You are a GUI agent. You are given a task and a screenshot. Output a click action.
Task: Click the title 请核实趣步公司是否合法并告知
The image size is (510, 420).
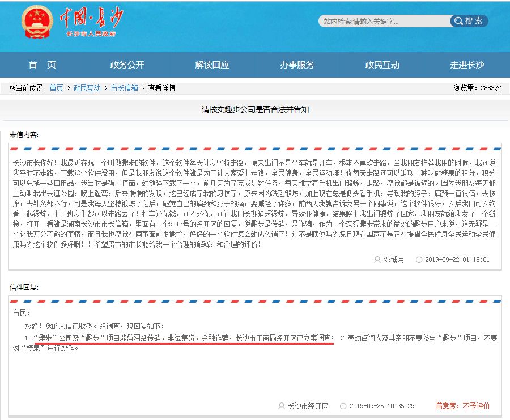tap(255, 109)
